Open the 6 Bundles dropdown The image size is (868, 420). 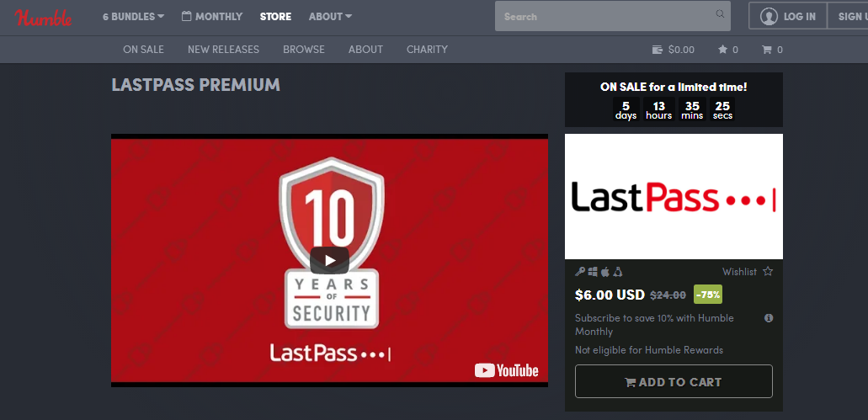tap(133, 17)
